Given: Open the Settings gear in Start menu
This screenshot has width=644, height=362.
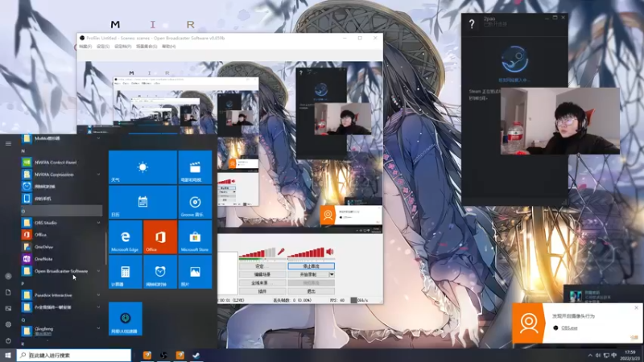Looking at the screenshot, I should pyautogui.click(x=8, y=324).
